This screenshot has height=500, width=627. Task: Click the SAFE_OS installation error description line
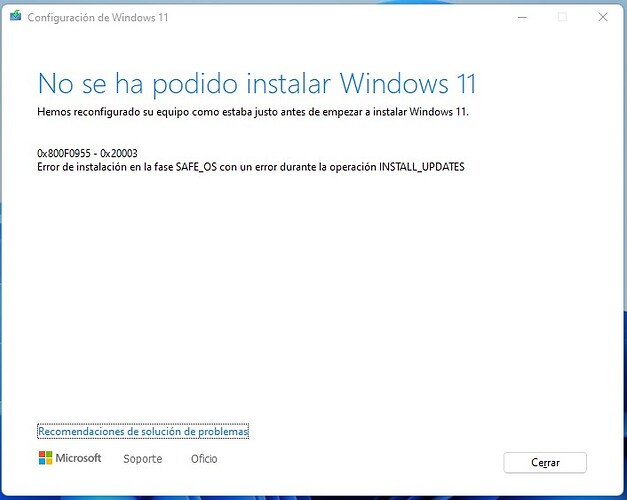[251, 167]
